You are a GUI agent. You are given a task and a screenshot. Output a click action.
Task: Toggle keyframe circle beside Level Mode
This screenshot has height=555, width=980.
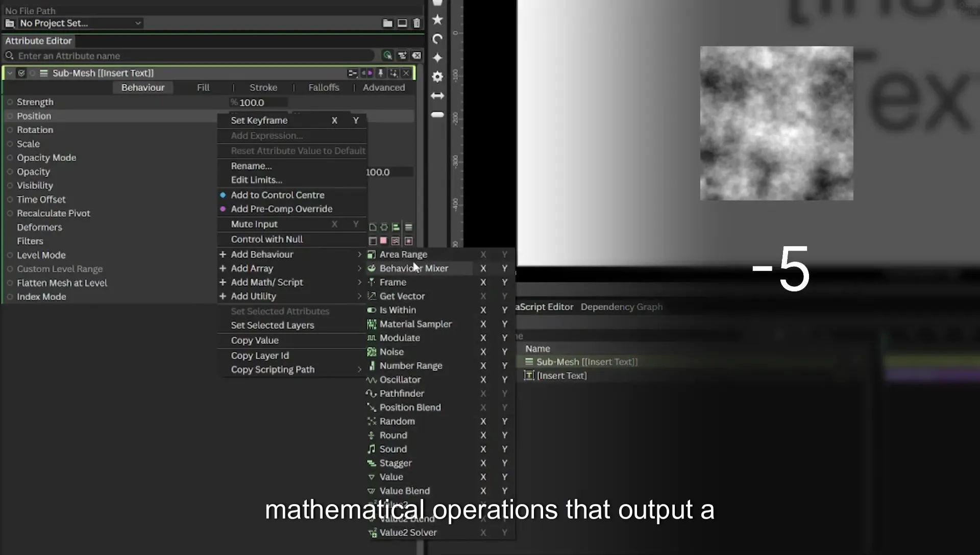click(x=10, y=255)
